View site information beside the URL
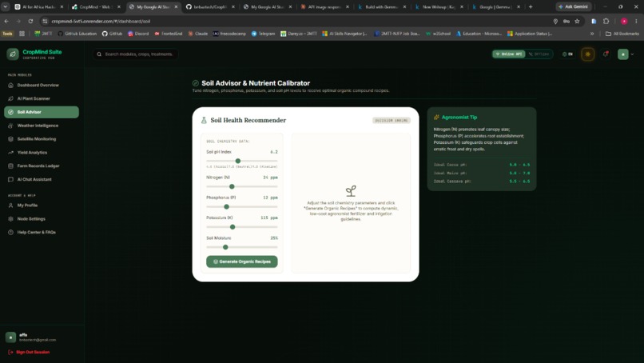This screenshot has width=644, height=363. [46, 21]
